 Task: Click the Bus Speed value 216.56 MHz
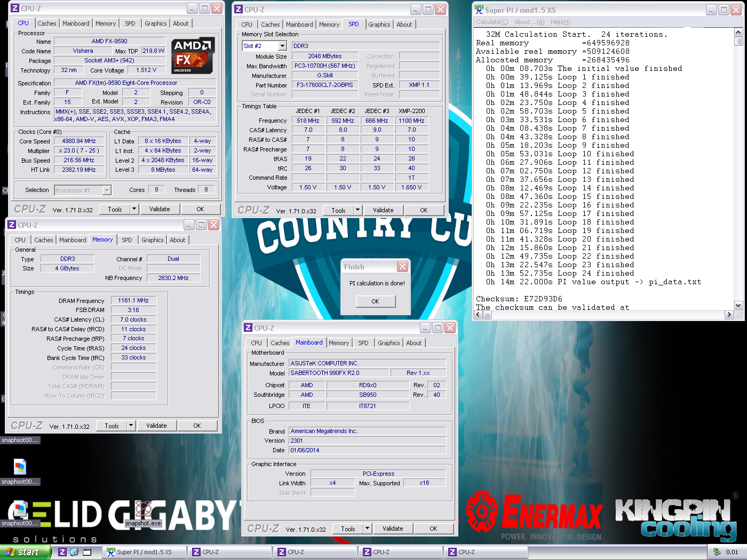(79, 160)
